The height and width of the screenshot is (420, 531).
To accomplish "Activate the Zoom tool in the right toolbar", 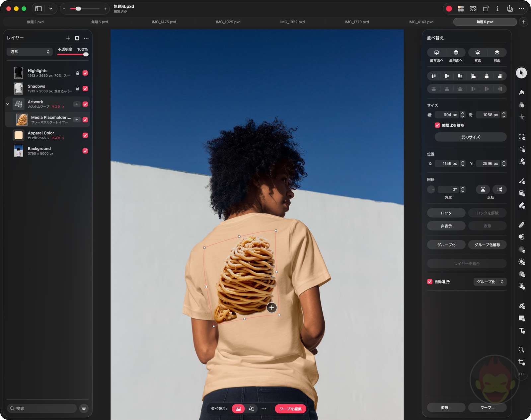I will coord(521,349).
